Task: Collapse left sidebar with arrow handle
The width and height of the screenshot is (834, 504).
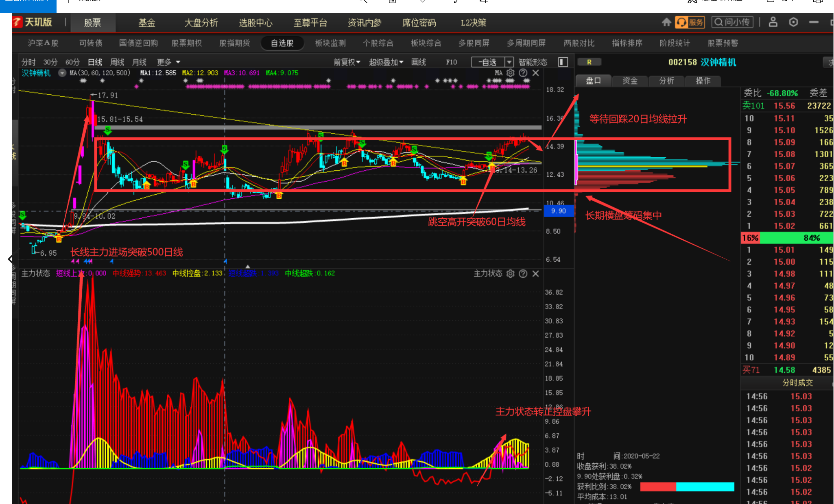Action: (x=10, y=259)
